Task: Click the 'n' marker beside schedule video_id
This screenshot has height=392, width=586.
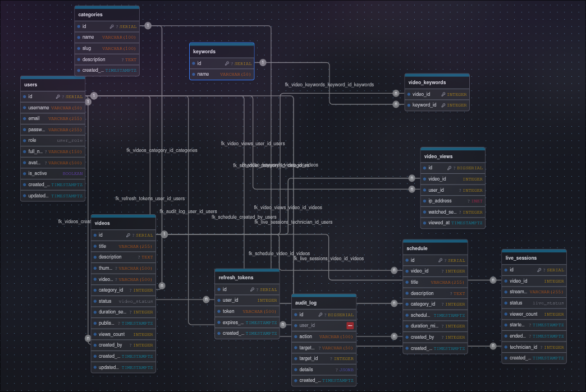Action: [394, 270]
